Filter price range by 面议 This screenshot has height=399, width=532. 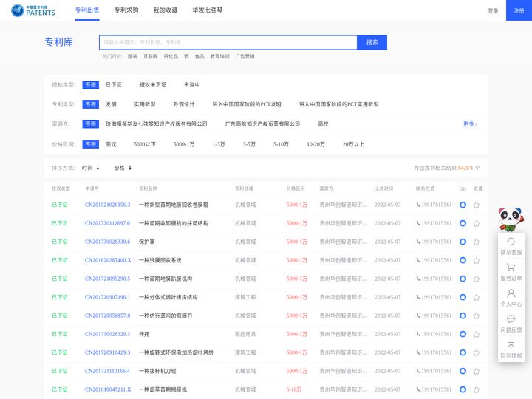click(x=111, y=144)
